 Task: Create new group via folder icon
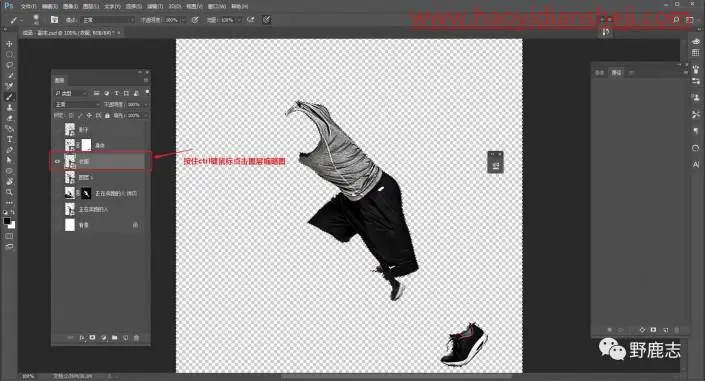(115, 337)
